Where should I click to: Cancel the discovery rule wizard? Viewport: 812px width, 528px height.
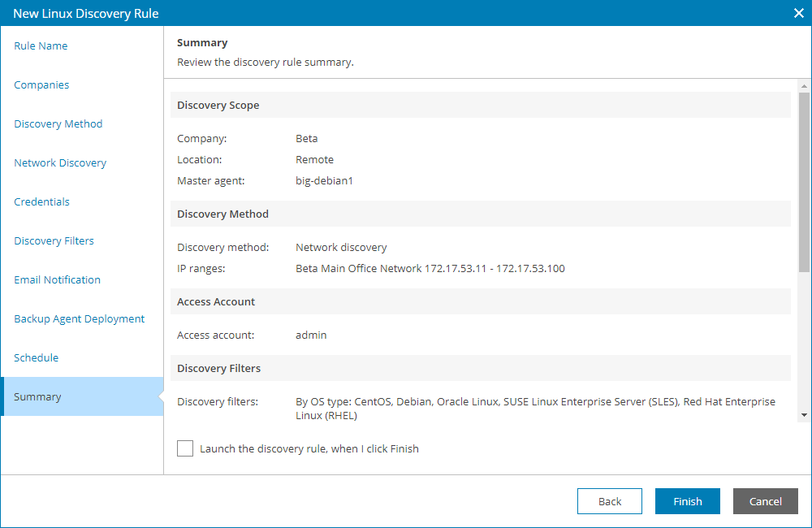pos(765,501)
